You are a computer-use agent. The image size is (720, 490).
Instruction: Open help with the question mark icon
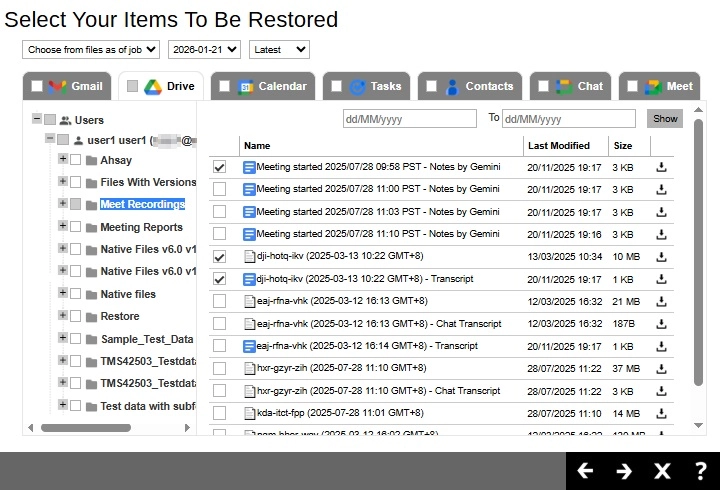700,471
